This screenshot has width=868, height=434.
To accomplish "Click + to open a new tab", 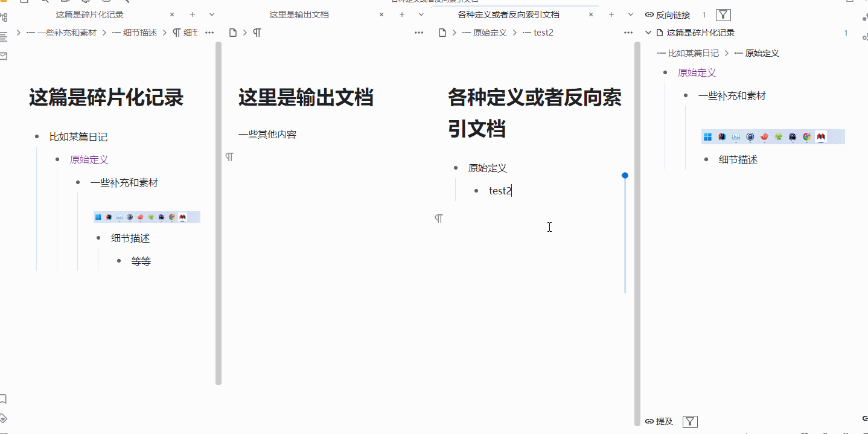I will [191, 14].
